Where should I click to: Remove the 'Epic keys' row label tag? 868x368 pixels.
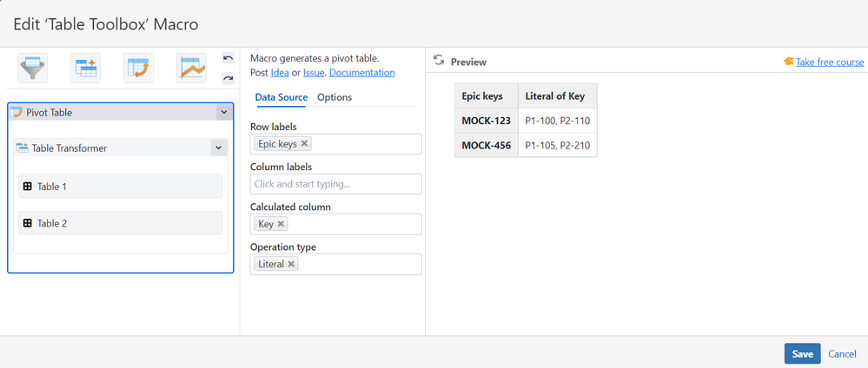tap(305, 144)
